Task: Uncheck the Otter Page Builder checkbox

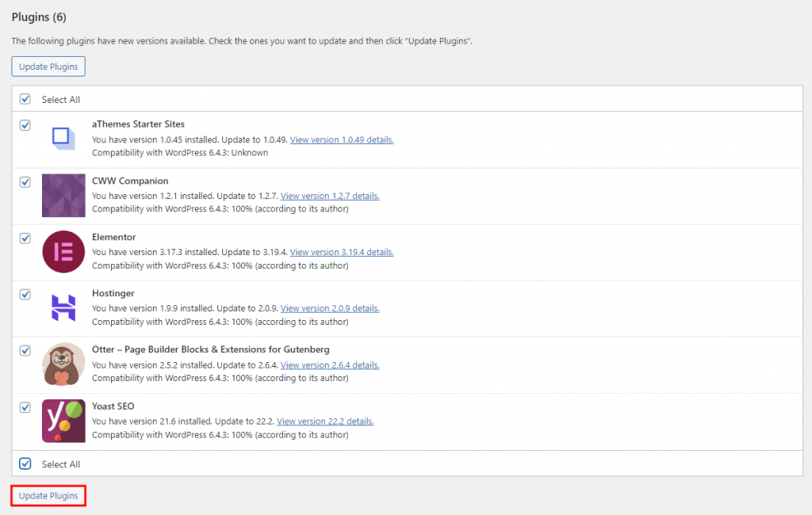Action: tap(25, 350)
